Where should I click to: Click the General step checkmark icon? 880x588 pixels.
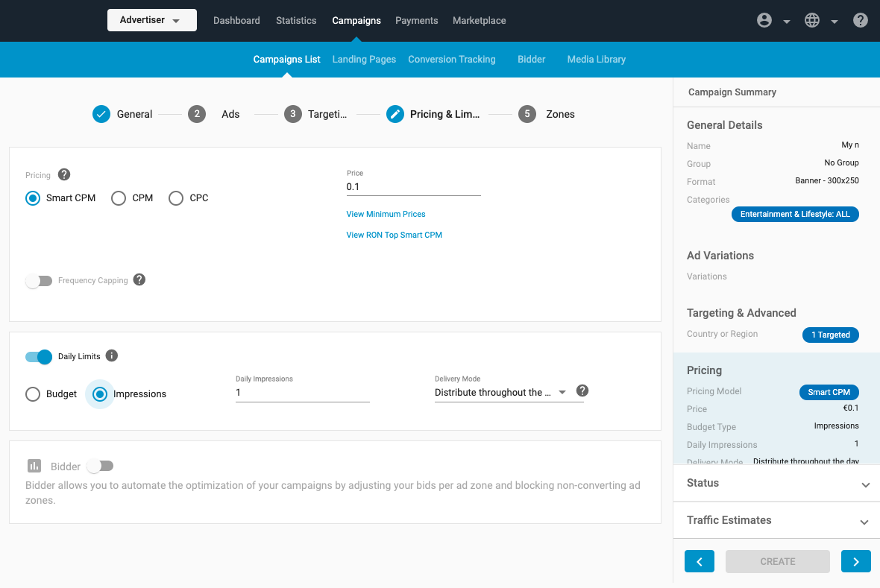click(101, 114)
